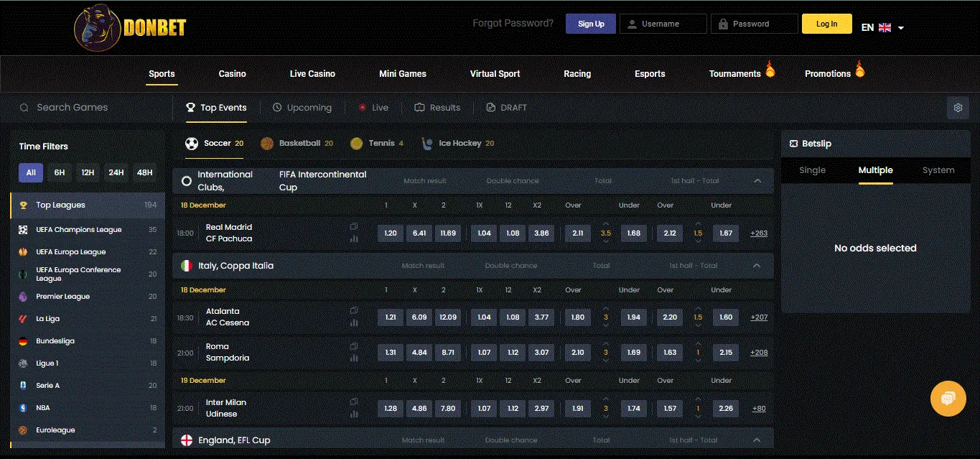Select Basketball sport icon
This screenshot has width=980, height=459.
(267, 144)
